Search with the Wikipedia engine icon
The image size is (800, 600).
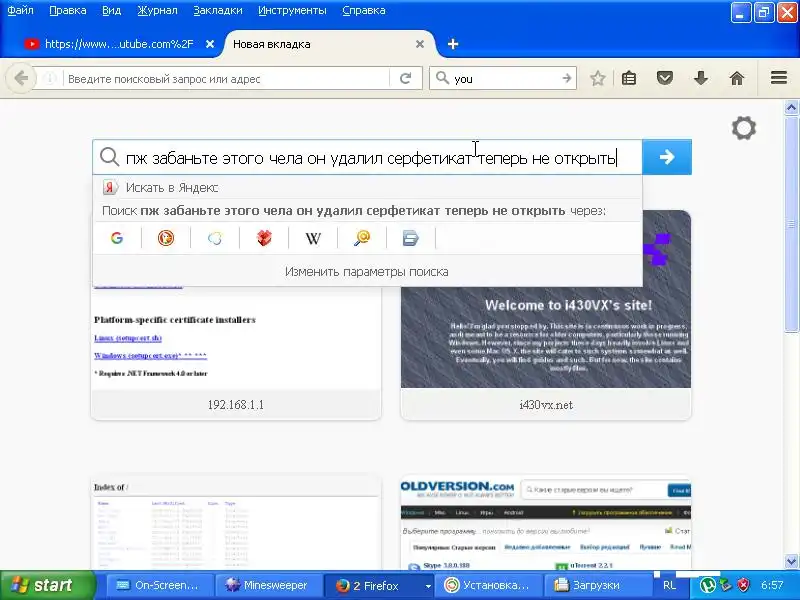click(313, 238)
